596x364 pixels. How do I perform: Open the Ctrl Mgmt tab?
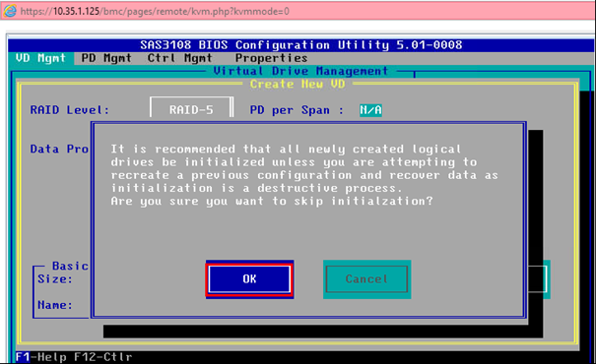[180, 58]
